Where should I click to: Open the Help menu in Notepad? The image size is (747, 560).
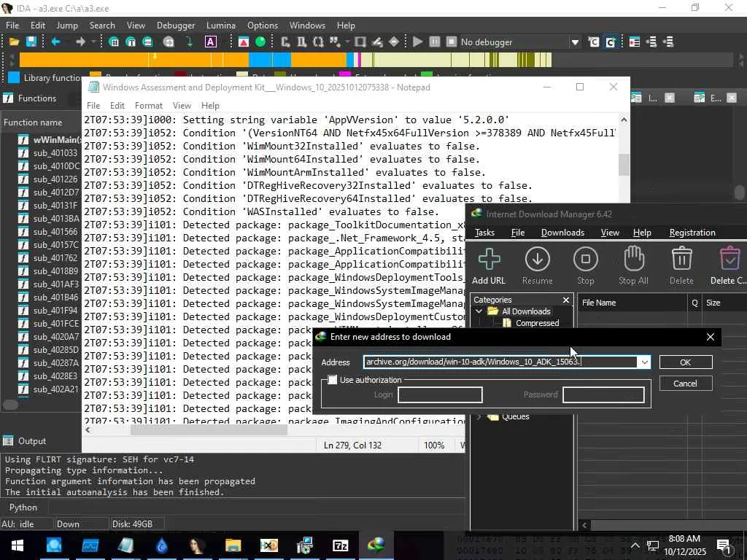click(x=210, y=106)
